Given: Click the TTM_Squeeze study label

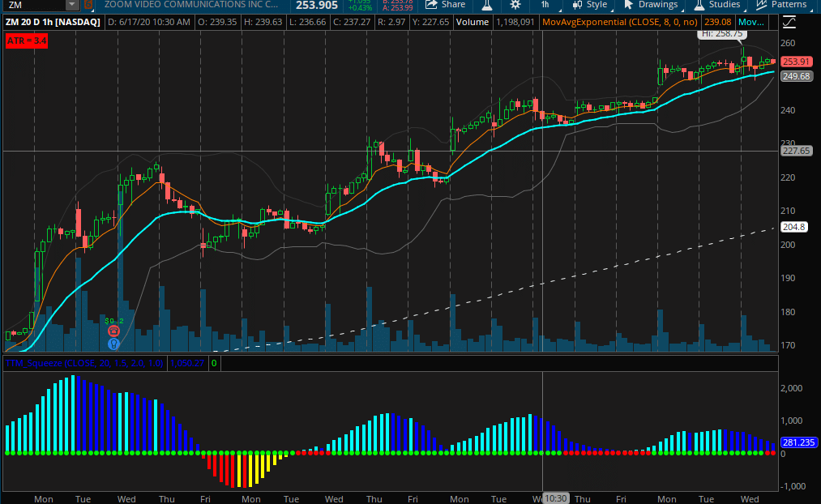Looking at the screenshot, I should pos(84,363).
